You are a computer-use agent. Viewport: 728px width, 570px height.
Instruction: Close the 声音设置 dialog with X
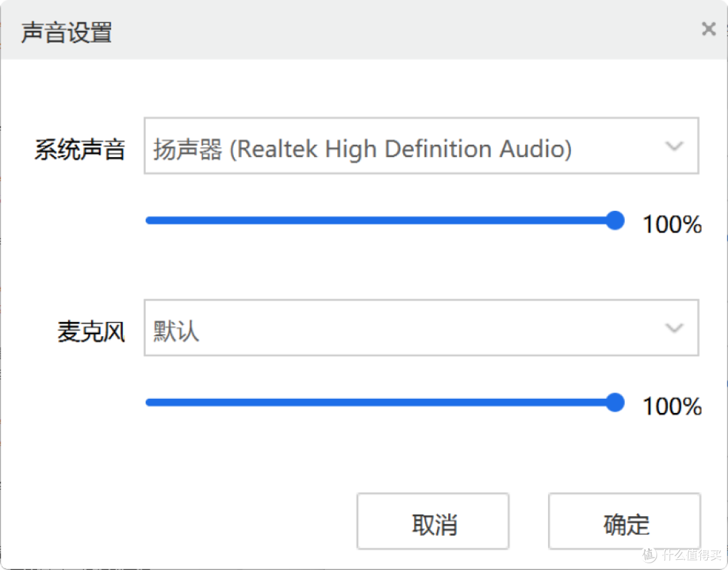pyautogui.click(x=708, y=29)
